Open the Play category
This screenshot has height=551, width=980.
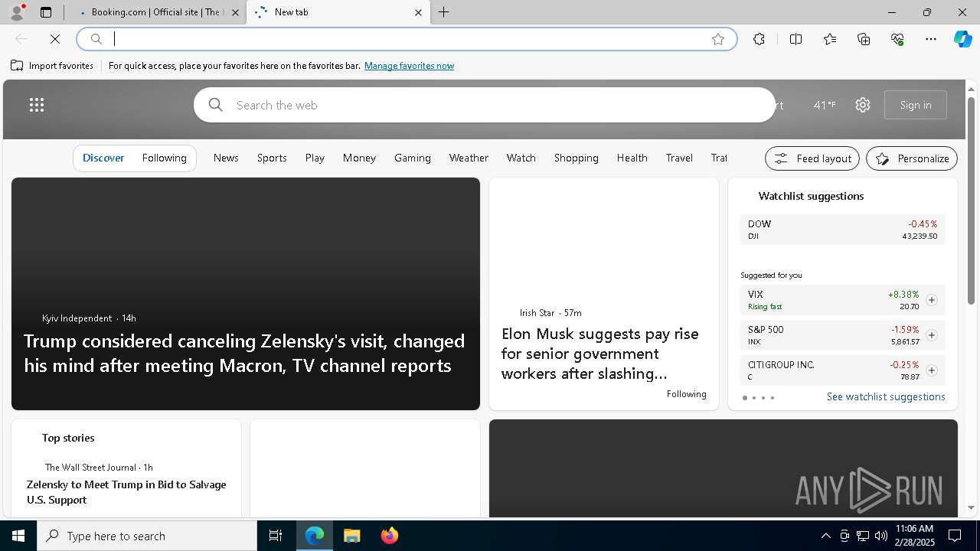click(x=315, y=158)
